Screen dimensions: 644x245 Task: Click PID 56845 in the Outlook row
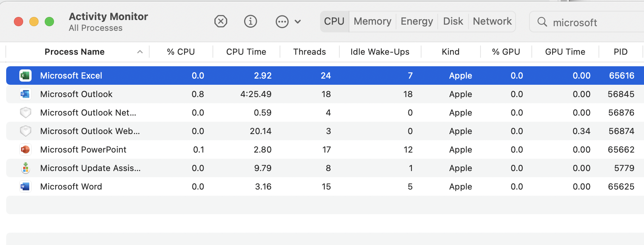(x=621, y=94)
